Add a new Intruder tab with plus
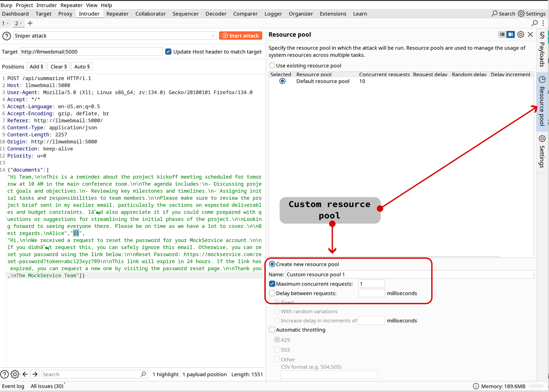Image resolution: width=549 pixels, height=392 pixels. (x=30, y=23)
